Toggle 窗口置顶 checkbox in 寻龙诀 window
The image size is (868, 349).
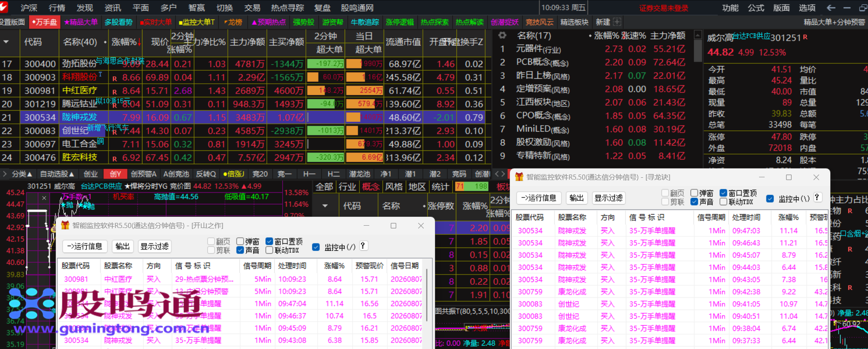[723, 193]
